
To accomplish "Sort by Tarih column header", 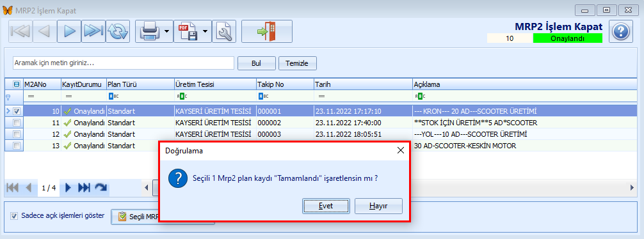I will pos(364,84).
